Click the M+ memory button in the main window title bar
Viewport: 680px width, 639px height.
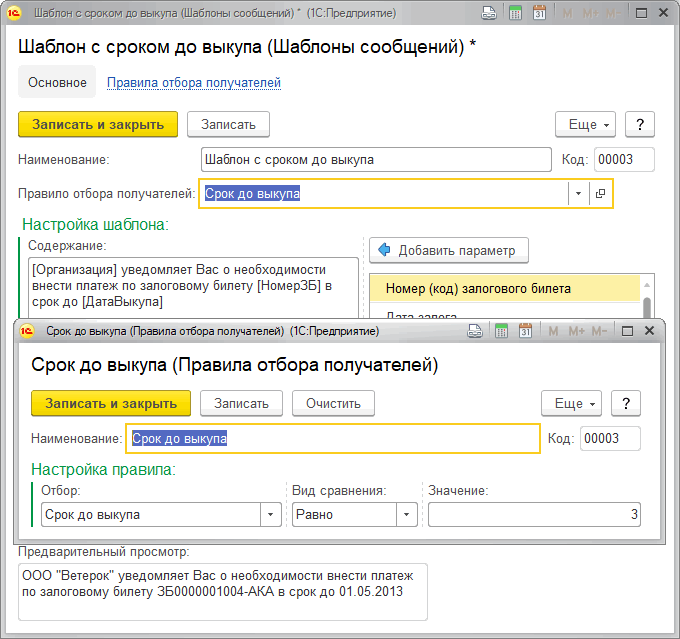pyautogui.click(x=591, y=13)
